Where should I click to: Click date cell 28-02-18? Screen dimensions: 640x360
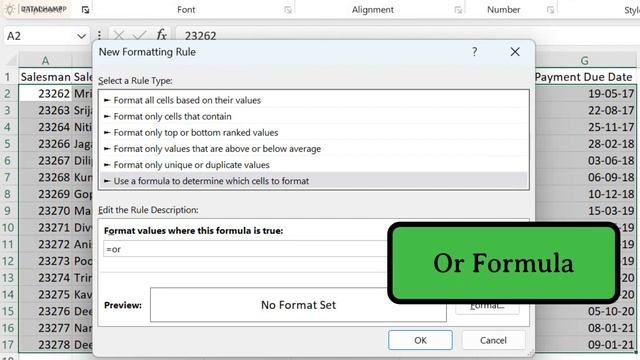[584, 144]
